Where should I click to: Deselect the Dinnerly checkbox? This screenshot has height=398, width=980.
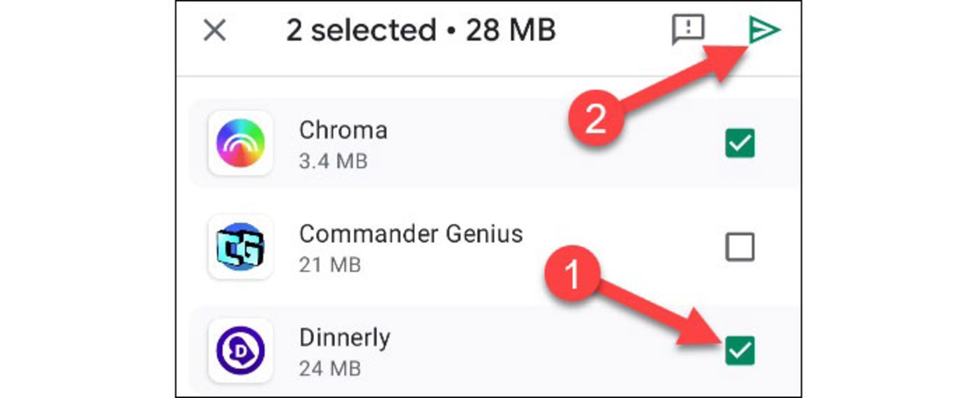click(740, 349)
